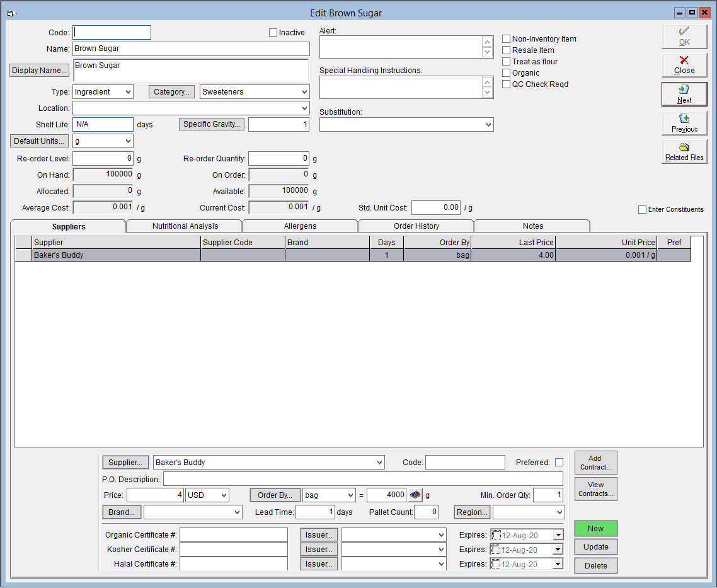Screen dimensions: 717x588
Task: Click the Std. Unit Cost field
Action: (x=436, y=207)
